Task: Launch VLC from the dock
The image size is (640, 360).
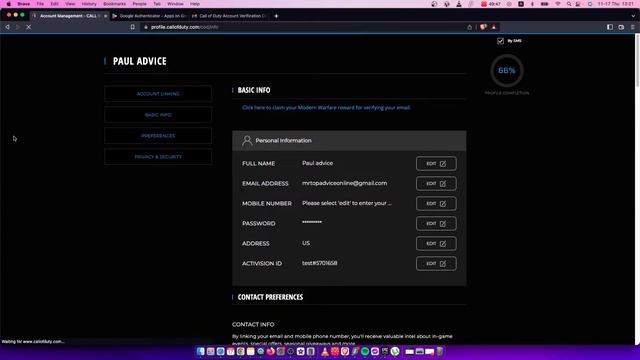Action: tap(325, 351)
